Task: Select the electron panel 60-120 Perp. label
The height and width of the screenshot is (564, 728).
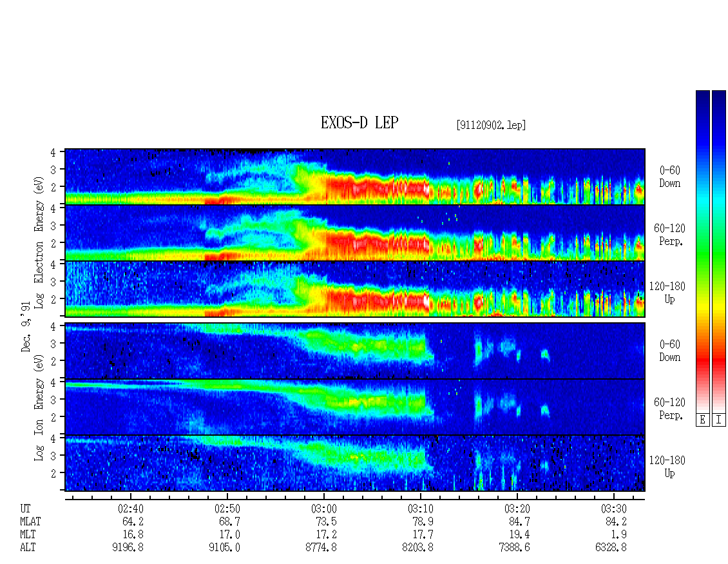Action: [669, 235]
